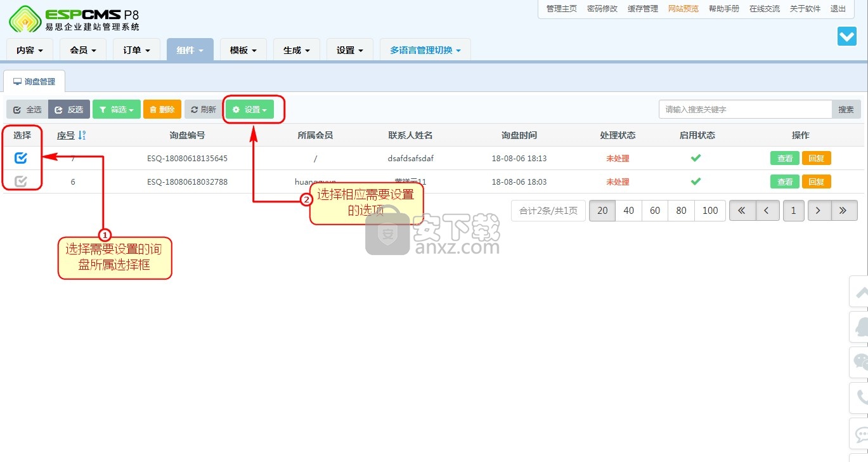Open 网站预览 top link
This screenshot has height=462, width=868.
(683, 9)
